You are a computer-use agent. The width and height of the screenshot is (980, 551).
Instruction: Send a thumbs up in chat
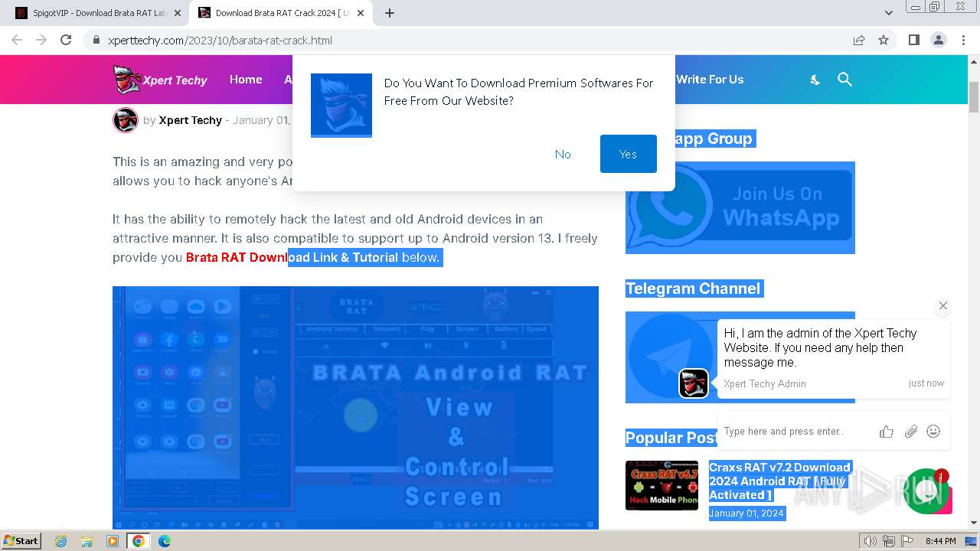(887, 432)
